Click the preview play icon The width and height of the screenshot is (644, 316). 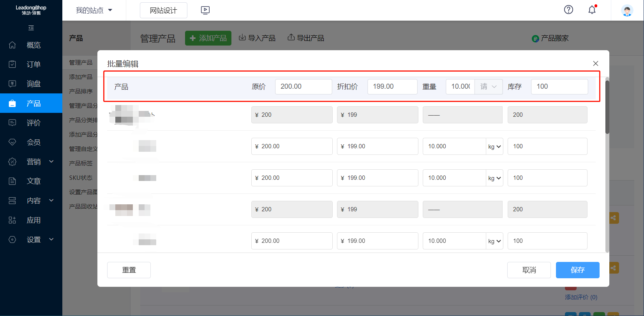(205, 10)
